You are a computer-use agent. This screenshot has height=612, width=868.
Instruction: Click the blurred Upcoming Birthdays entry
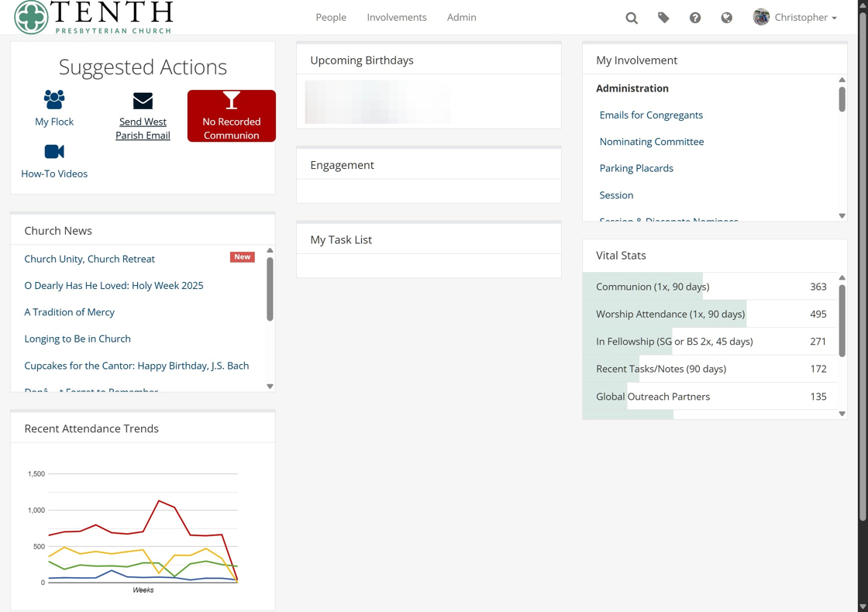[x=377, y=101]
